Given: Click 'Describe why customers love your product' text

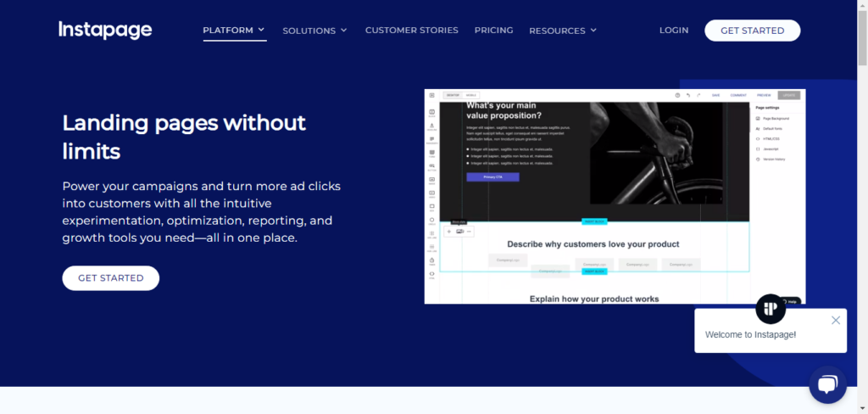Looking at the screenshot, I should [593, 244].
